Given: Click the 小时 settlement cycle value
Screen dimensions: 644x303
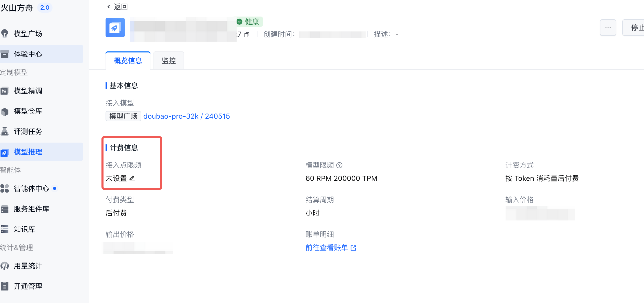Looking at the screenshot, I should [x=313, y=213].
